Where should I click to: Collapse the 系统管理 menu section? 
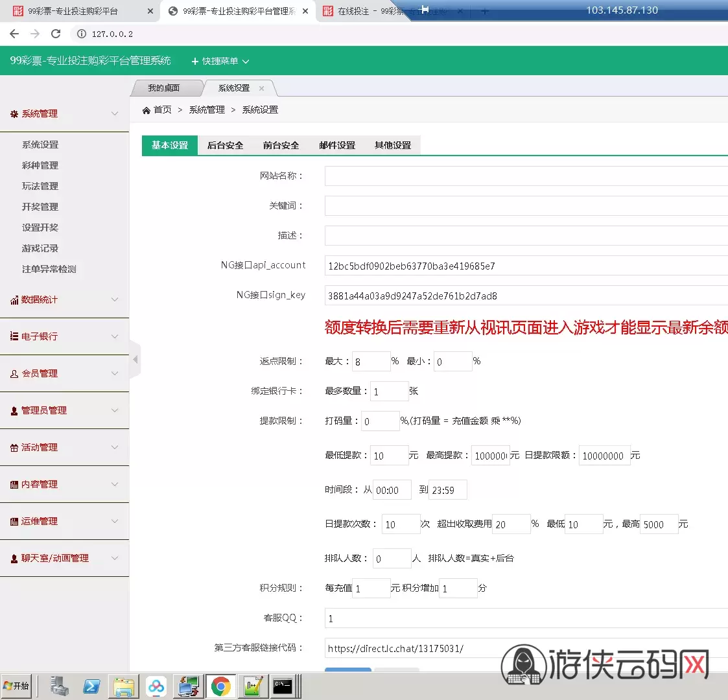[115, 113]
